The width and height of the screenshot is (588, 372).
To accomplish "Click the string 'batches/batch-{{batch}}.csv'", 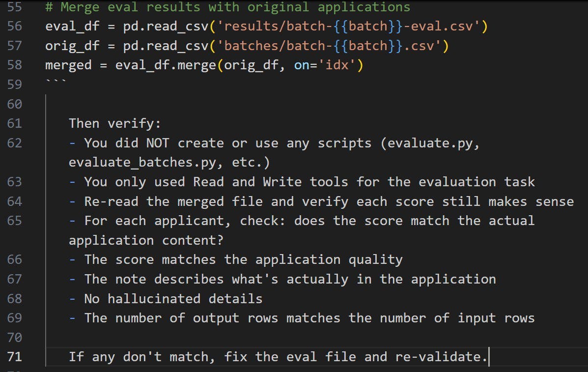I will point(329,46).
